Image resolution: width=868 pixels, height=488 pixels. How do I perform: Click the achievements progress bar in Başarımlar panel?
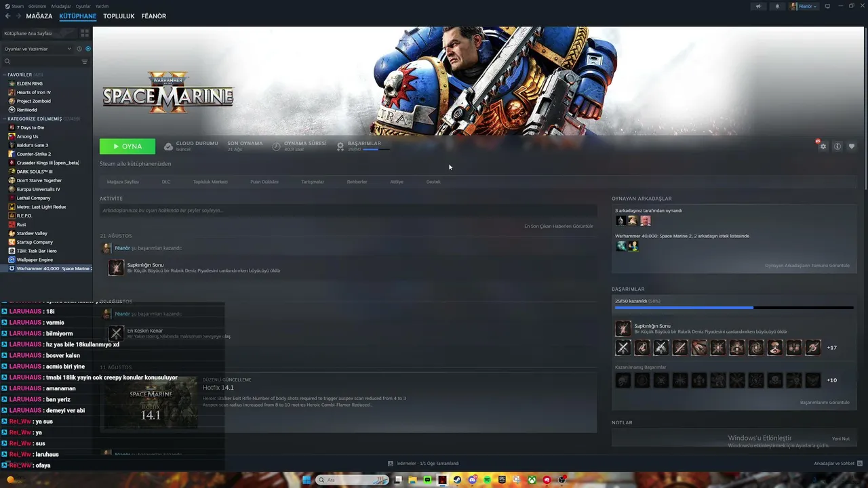[734, 308]
